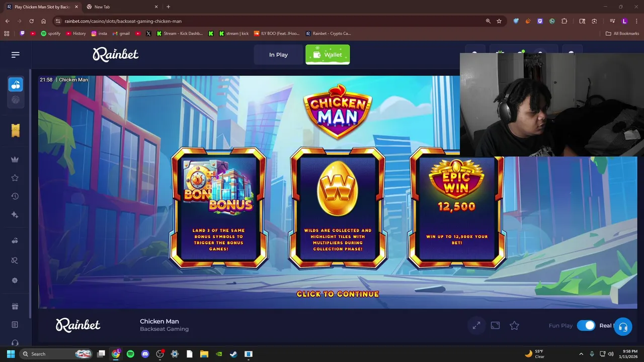Open the zoom magnifier in address bar

click(x=488, y=21)
